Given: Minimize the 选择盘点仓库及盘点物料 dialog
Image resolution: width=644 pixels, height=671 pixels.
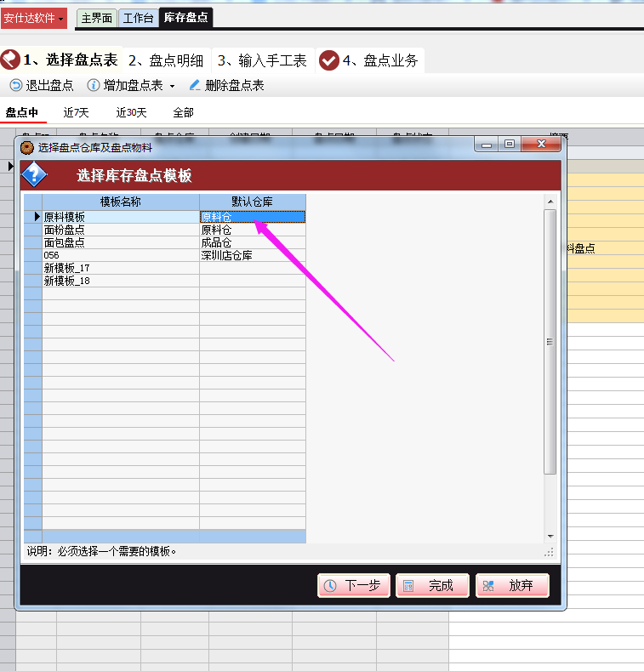Looking at the screenshot, I should [x=486, y=145].
